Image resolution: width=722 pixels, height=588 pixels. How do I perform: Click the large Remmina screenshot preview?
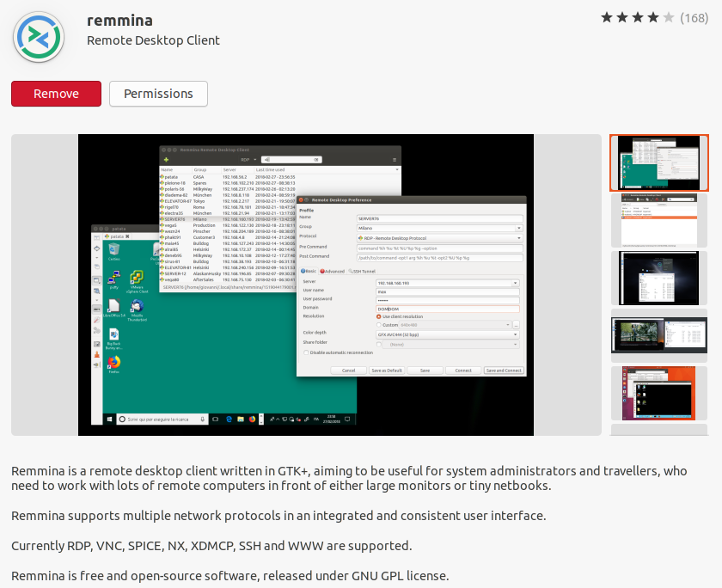coord(306,285)
